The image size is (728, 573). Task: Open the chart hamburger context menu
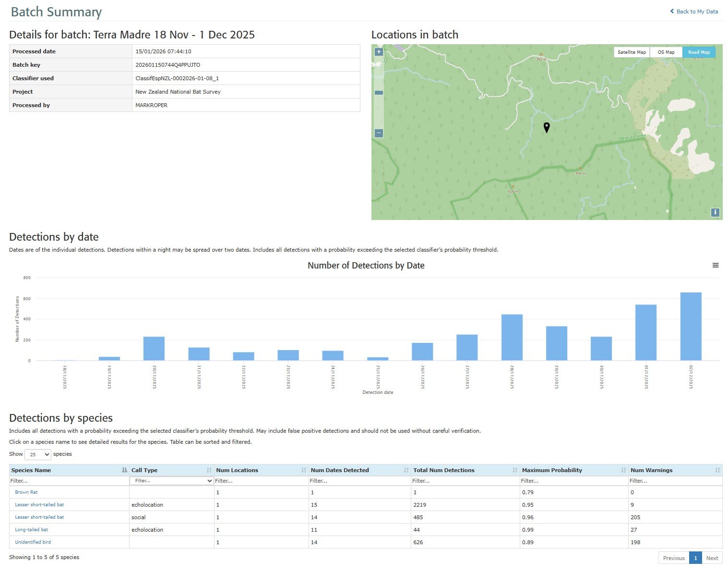pyautogui.click(x=716, y=265)
